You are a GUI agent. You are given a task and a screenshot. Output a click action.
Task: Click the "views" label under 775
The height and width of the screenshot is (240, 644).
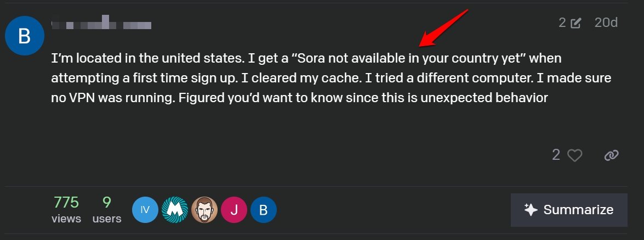66,219
